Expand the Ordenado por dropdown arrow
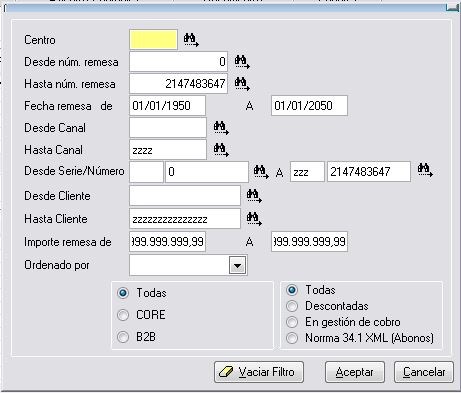The width and height of the screenshot is (461, 393). [x=237, y=266]
